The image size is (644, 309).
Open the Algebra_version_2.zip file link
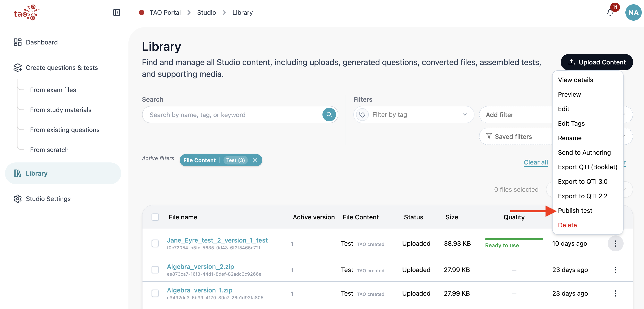pyautogui.click(x=200, y=267)
